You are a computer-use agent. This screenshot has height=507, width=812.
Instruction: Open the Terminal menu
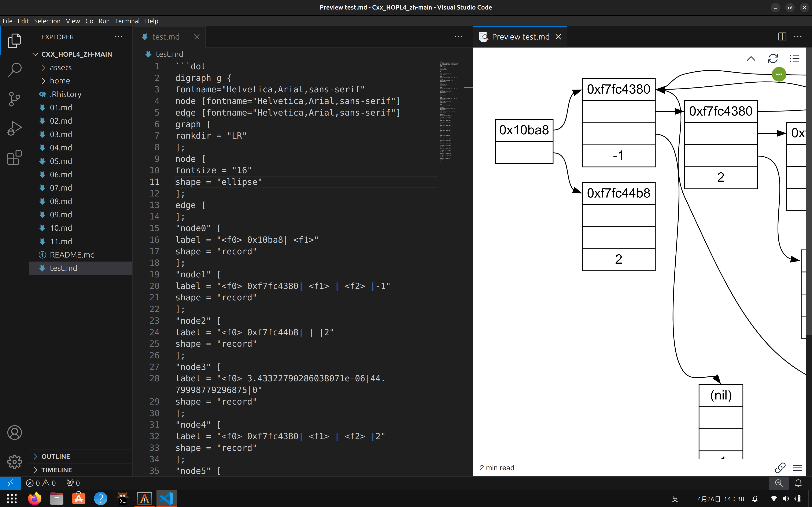(127, 21)
